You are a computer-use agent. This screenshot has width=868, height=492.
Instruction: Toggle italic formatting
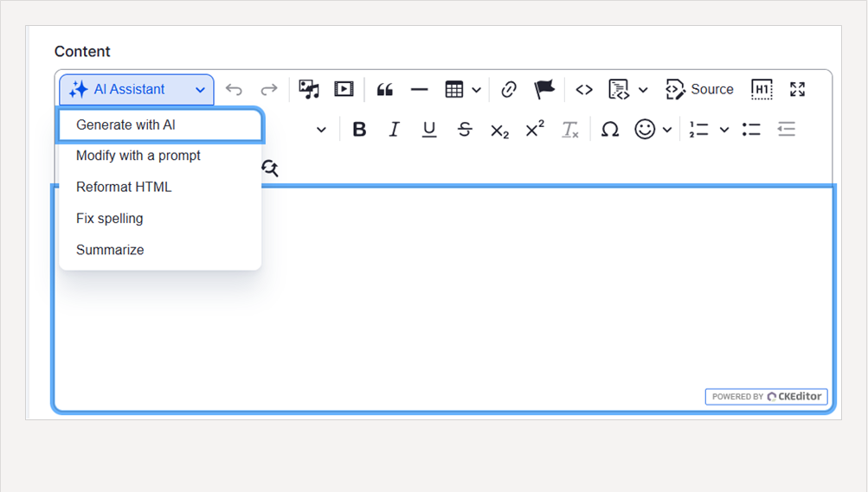tap(394, 130)
